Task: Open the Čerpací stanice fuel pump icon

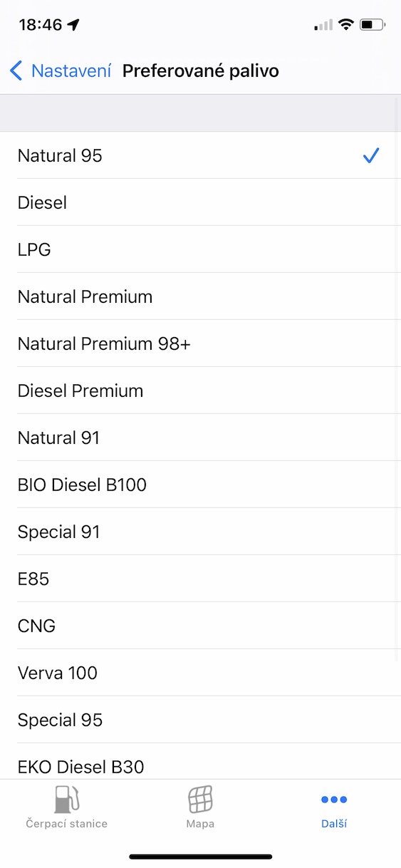Action: 66,800
